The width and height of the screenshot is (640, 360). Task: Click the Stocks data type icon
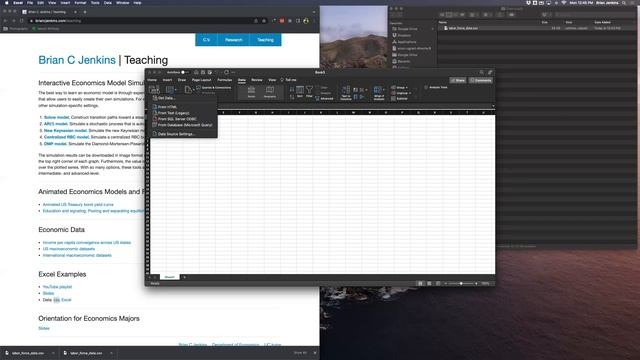tap(251, 92)
